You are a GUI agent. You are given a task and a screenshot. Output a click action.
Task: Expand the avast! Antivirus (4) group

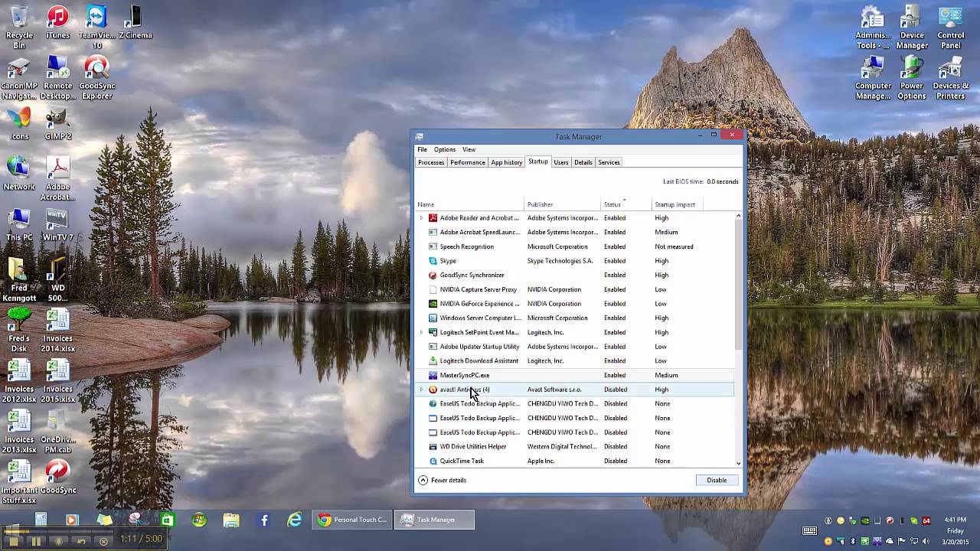tap(421, 390)
